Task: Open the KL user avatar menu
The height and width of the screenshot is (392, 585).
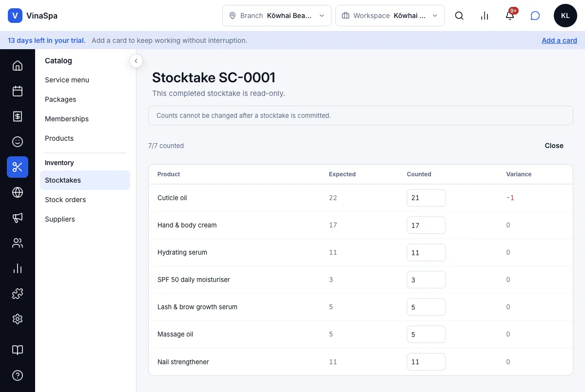Action: pyautogui.click(x=565, y=16)
